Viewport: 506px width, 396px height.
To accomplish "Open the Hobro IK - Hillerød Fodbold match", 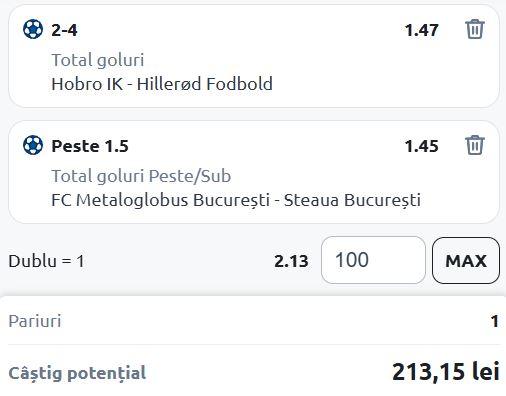I will coord(162,84).
